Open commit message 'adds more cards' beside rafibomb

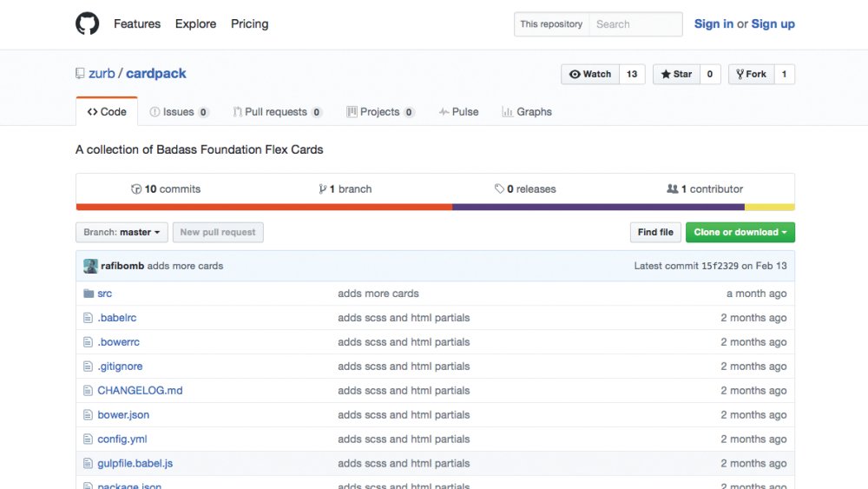click(x=186, y=266)
